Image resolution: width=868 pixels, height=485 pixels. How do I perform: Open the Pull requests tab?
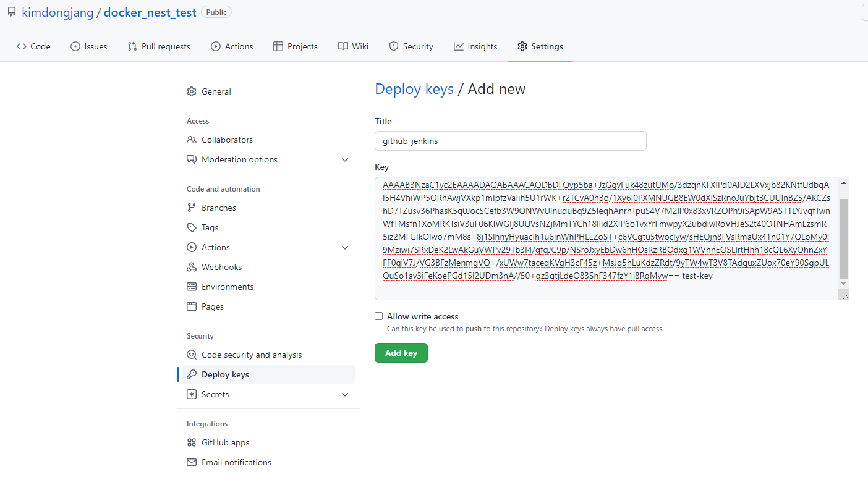click(x=159, y=46)
